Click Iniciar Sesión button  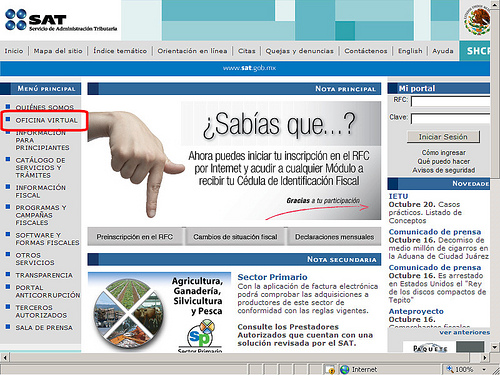(443, 137)
